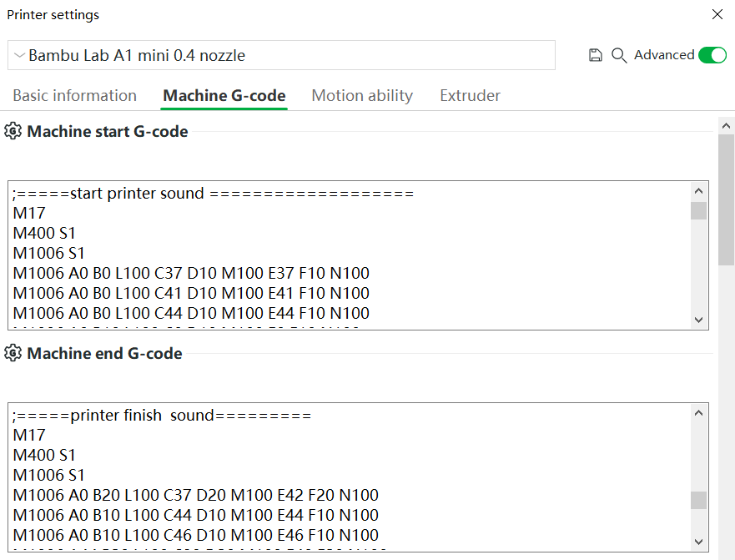Click the end G-code box down arrow
This screenshot has height=560, width=735.
click(x=698, y=542)
